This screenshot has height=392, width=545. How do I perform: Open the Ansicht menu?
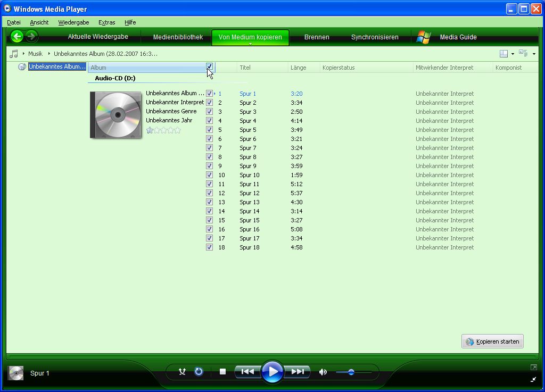[x=39, y=22]
